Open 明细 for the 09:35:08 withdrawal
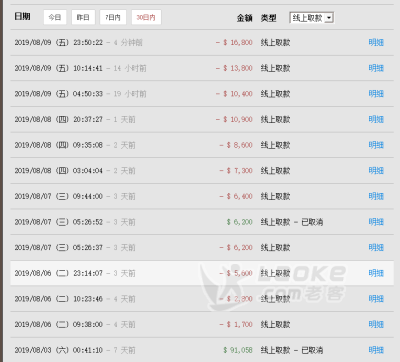The image size is (400, 362). [376, 145]
